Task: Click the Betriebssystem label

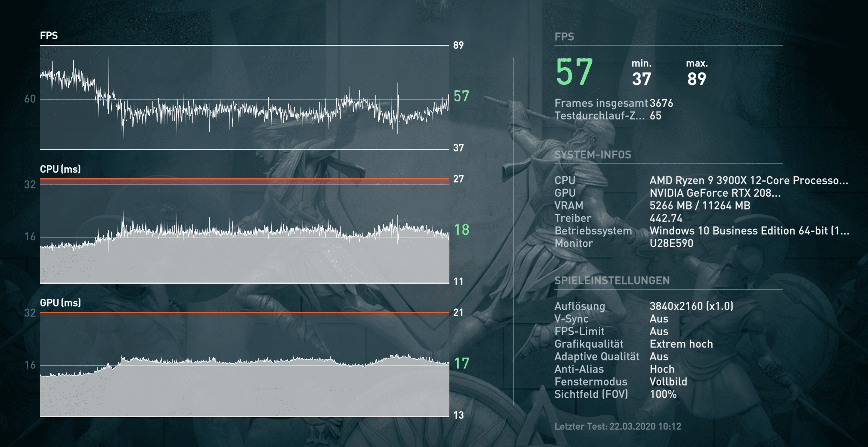Action: tap(593, 231)
